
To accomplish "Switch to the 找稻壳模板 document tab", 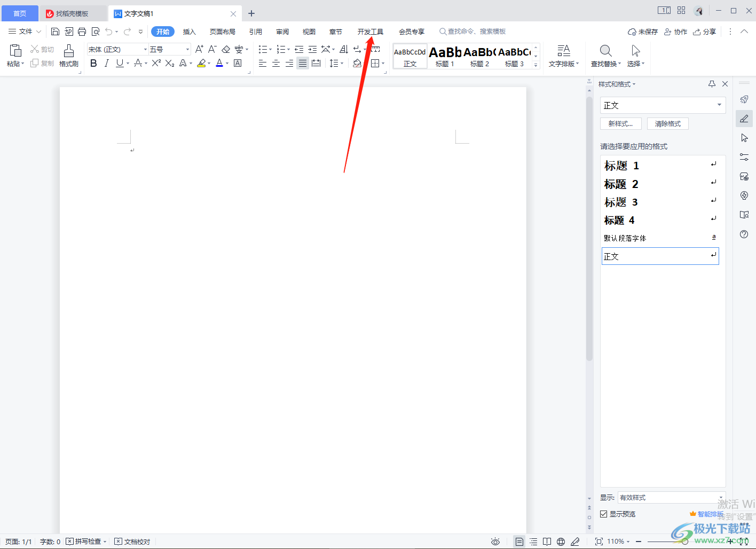I will pyautogui.click(x=73, y=14).
